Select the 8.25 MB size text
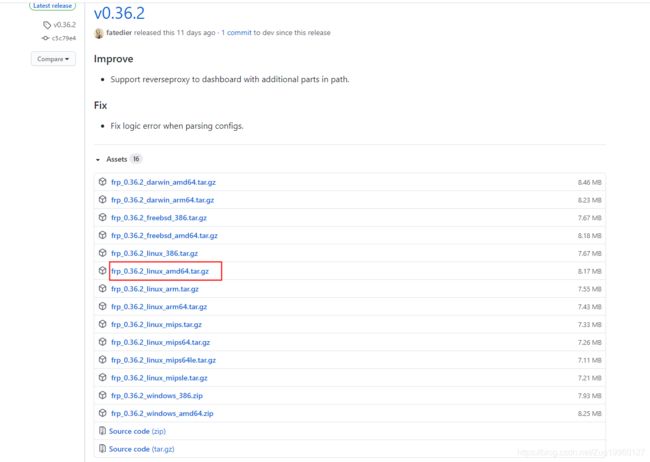The height and width of the screenshot is (462, 650). coord(589,414)
